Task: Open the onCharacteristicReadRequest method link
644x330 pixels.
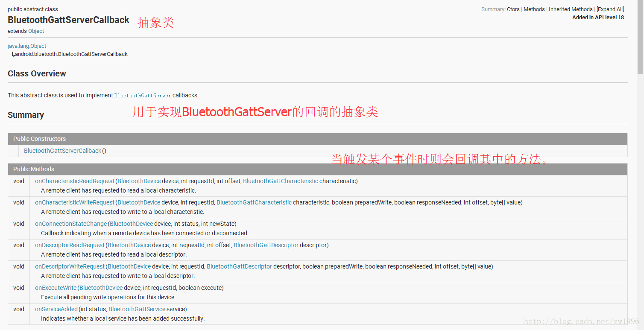Action: click(75, 181)
